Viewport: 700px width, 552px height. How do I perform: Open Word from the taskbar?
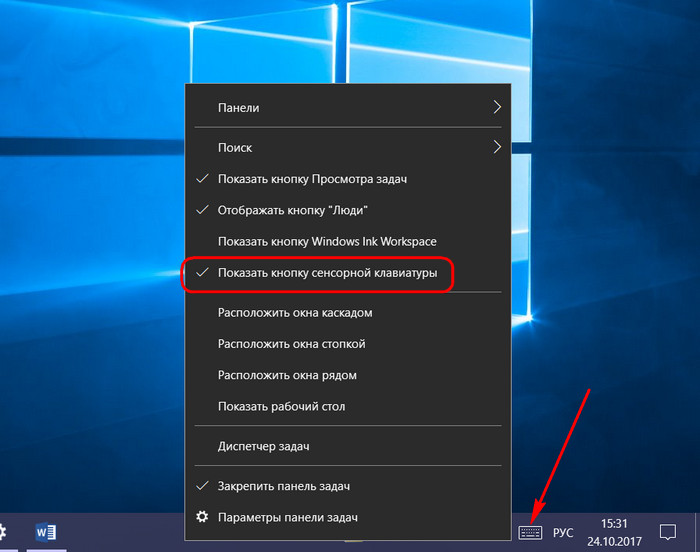[46, 532]
